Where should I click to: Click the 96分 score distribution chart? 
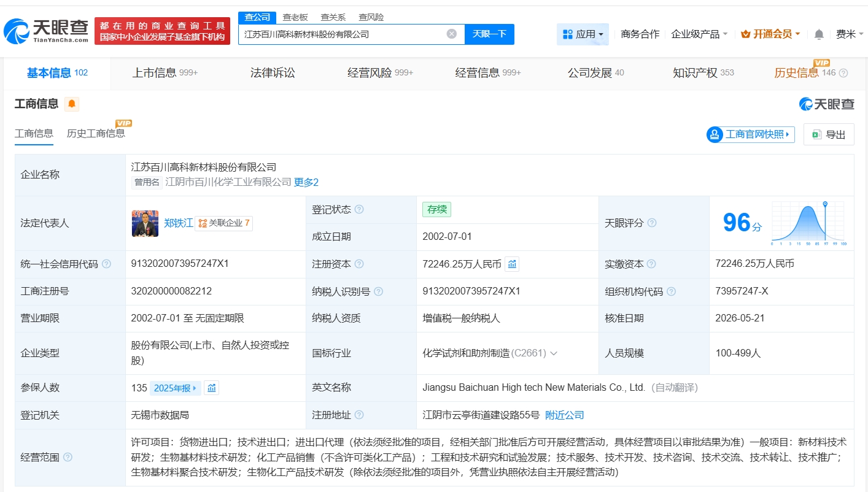pos(809,223)
